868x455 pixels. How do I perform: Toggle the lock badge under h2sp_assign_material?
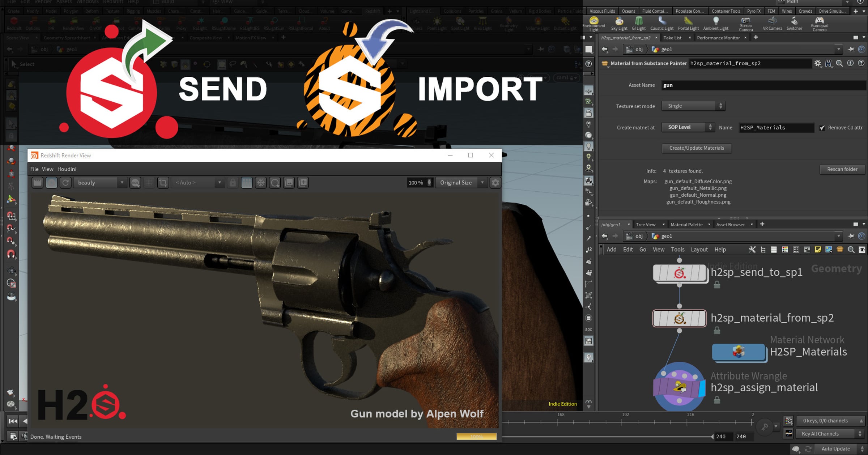tap(717, 400)
